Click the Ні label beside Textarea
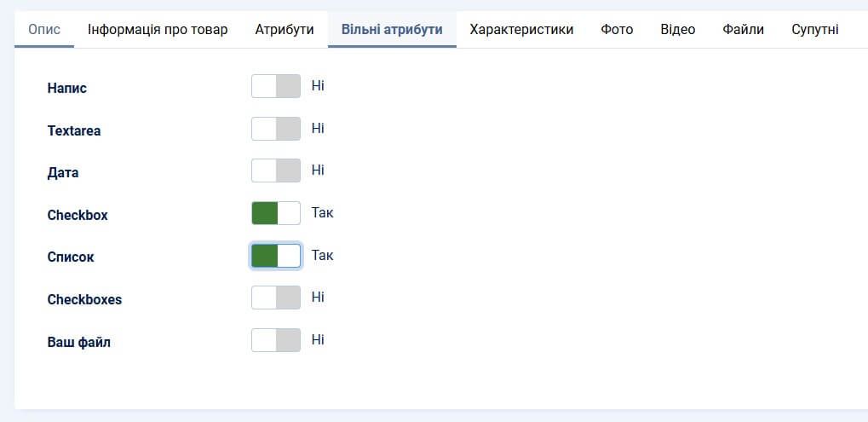The image size is (868, 422). pos(318,129)
